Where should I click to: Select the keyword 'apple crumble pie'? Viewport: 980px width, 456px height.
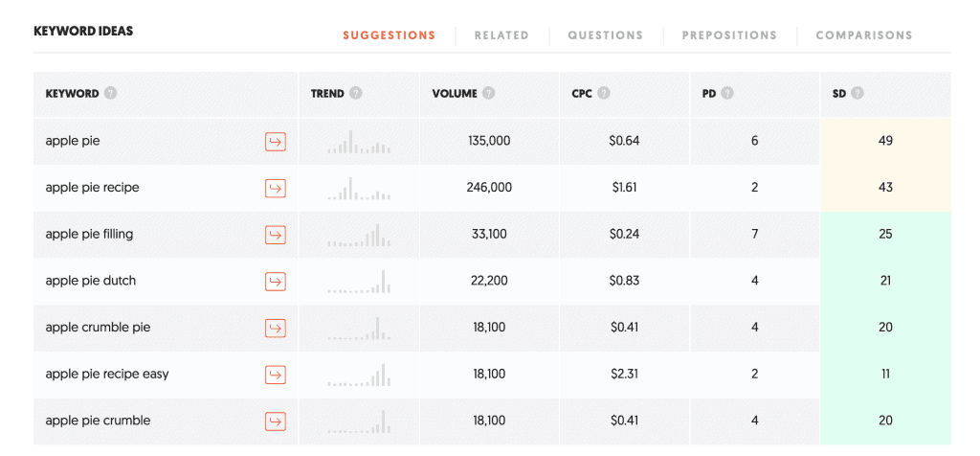(98, 328)
